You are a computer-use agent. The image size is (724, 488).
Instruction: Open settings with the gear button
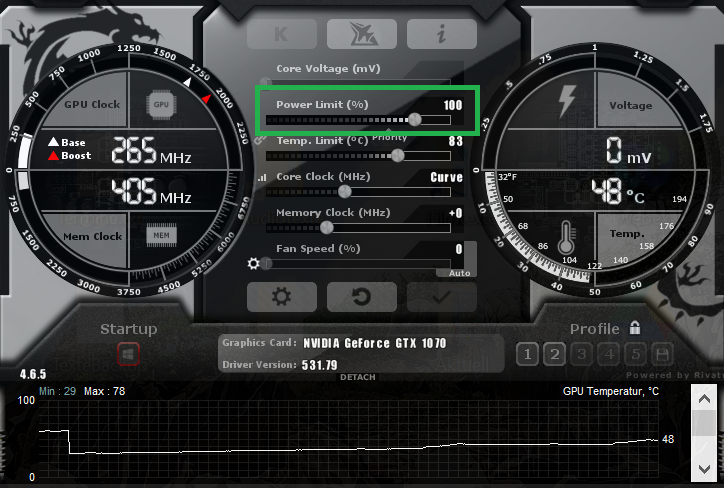(x=282, y=297)
